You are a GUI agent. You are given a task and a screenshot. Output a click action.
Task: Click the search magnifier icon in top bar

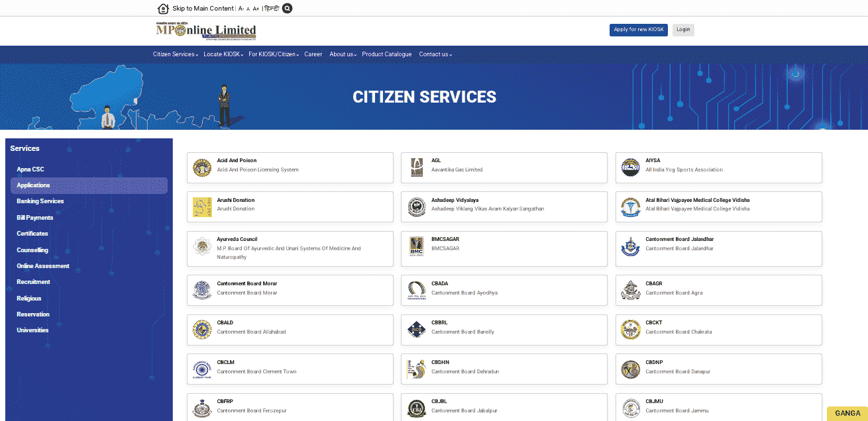(287, 9)
